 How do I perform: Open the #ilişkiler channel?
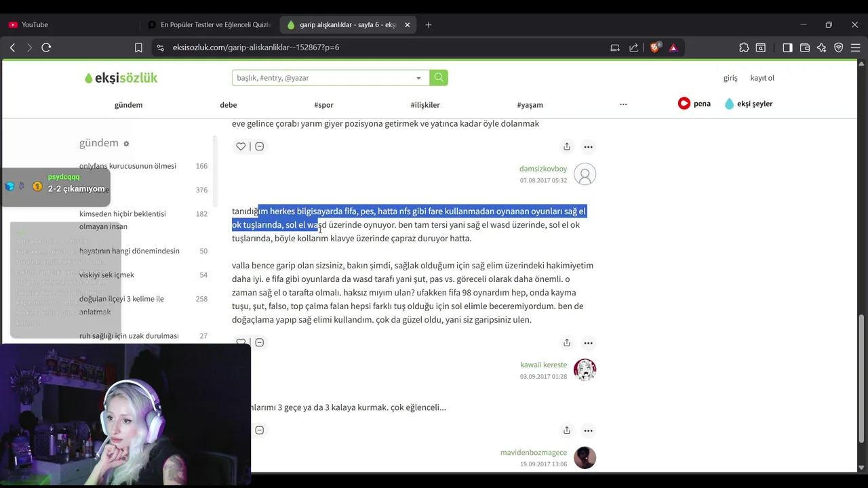tap(425, 105)
